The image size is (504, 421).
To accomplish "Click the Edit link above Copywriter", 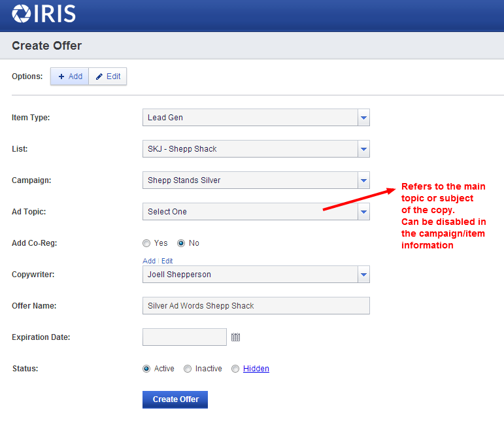I will pos(167,261).
